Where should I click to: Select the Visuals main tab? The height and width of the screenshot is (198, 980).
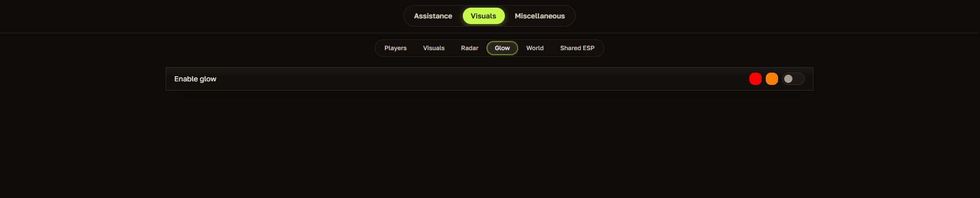(x=483, y=16)
